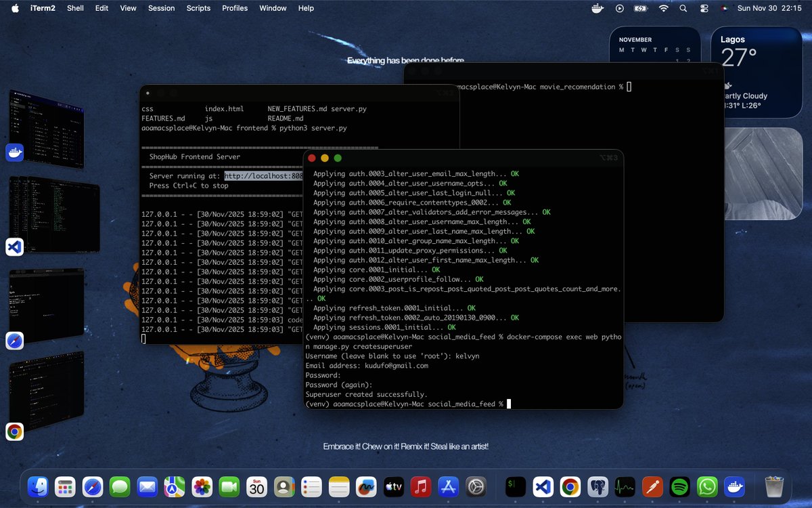Click 'NEW_FEATURES.md' filename in terminal listing
Screen dimensions: 812x508
tap(297, 109)
